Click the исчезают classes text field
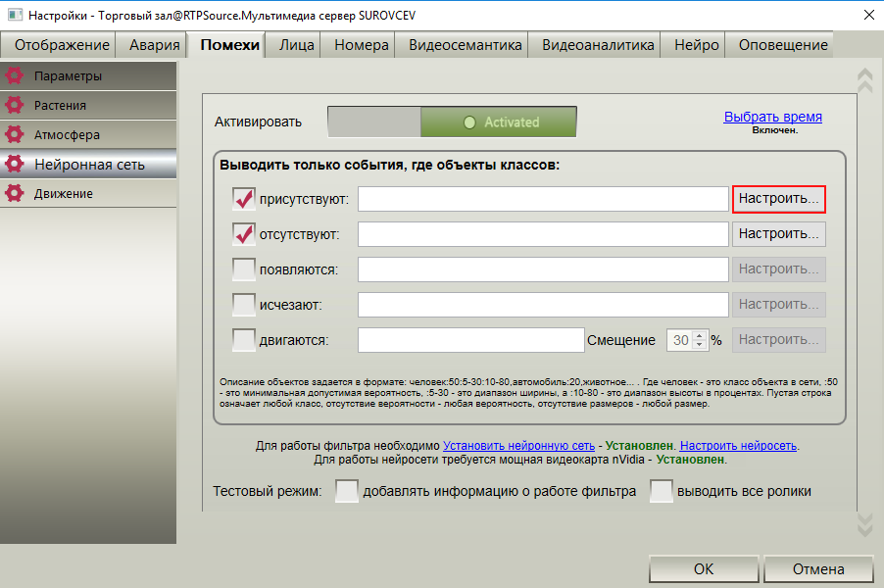The image size is (884, 588). 544,305
